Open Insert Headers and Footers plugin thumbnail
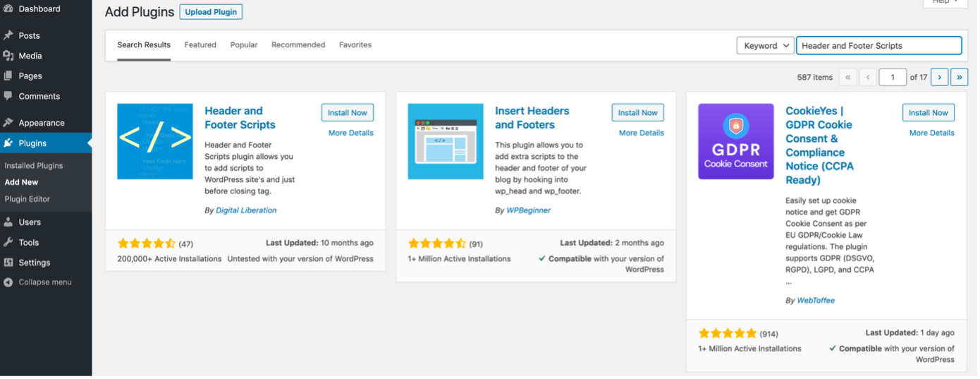This screenshot has height=379, width=980. pyautogui.click(x=446, y=141)
